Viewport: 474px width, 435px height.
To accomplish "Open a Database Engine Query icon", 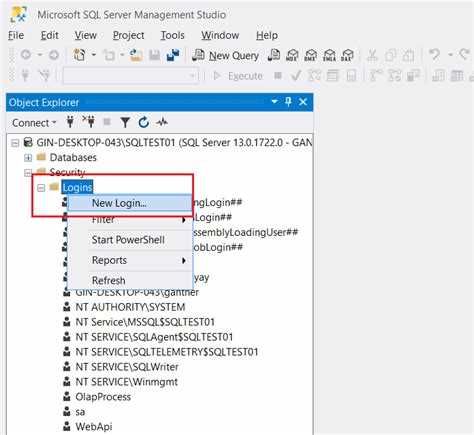I will pyautogui.click(x=274, y=55).
